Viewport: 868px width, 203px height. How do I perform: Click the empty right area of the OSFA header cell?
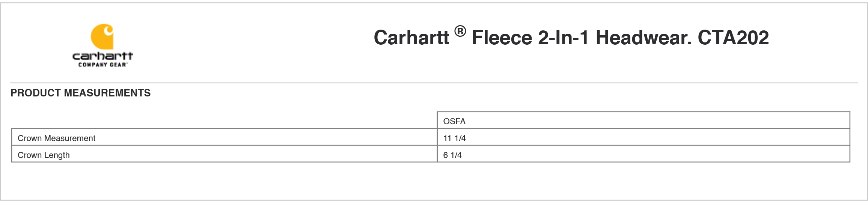[x=657, y=120]
